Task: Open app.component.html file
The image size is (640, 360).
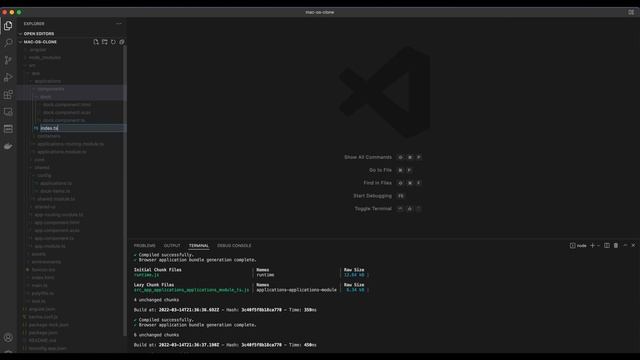Action: tap(57, 222)
